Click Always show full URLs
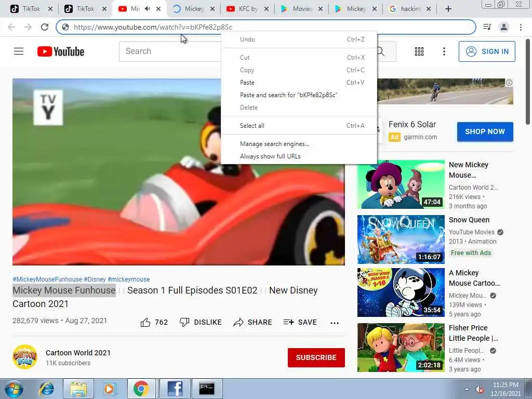The height and width of the screenshot is (399, 532). 299,156
